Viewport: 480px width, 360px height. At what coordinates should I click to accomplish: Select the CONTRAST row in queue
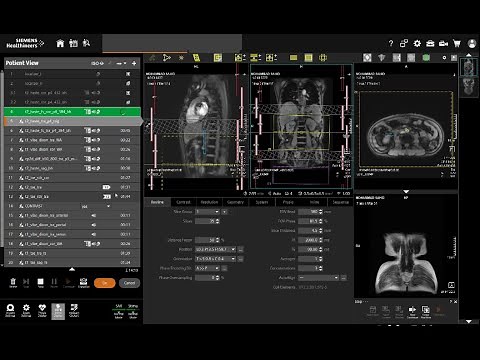point(72,206)
